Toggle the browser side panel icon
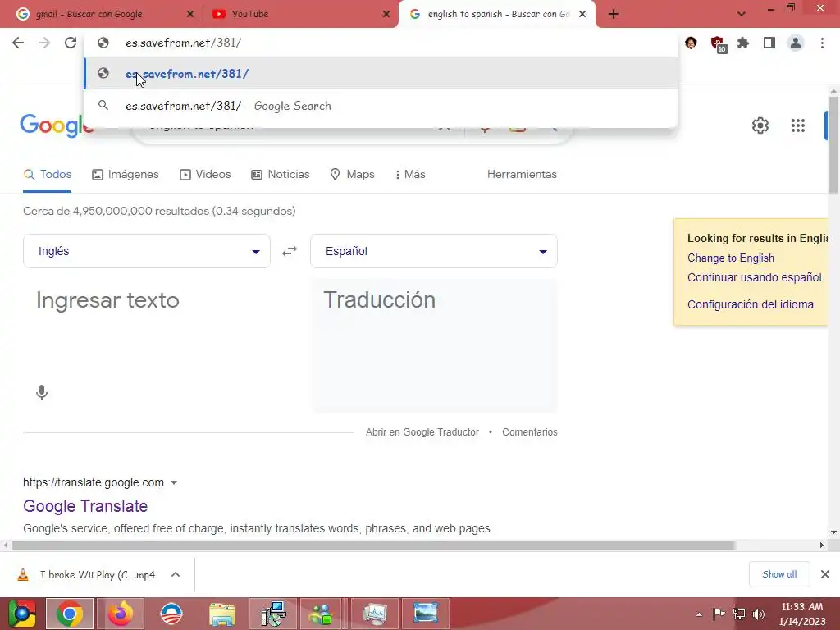The height and width of the screenshot is (630, 840). pos(769,43)
